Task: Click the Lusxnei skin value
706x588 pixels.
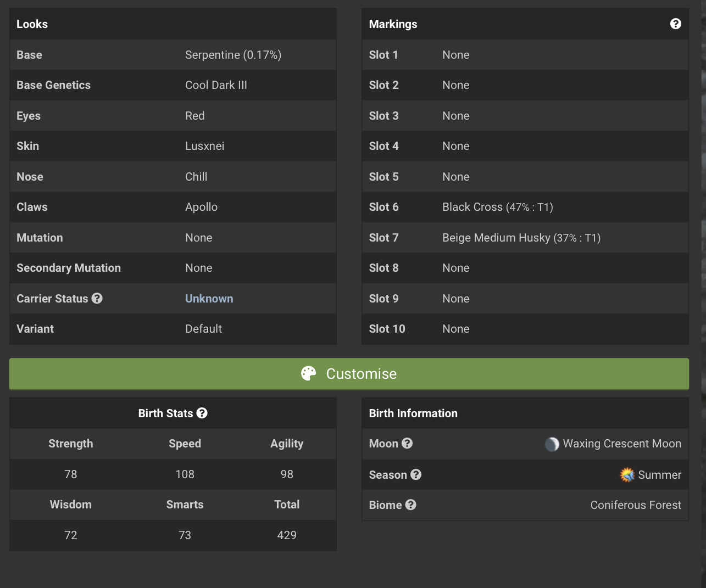Action: click(x=205, y=146)
